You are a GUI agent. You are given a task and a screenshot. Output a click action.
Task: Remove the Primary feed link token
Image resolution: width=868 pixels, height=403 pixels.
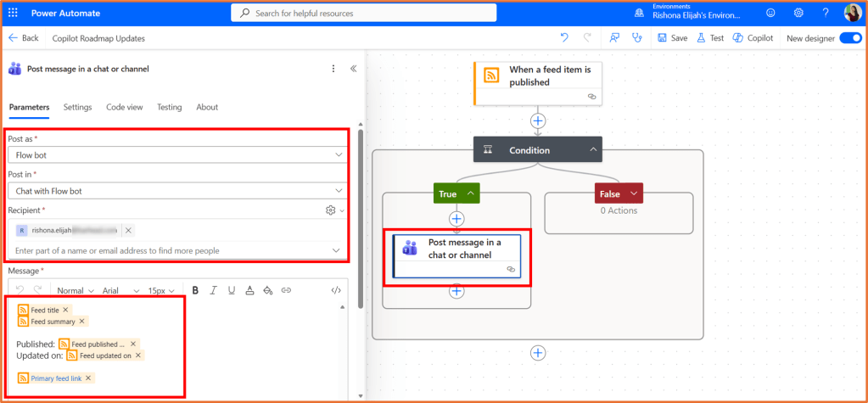pyautogui.click(x=88, y=378)
